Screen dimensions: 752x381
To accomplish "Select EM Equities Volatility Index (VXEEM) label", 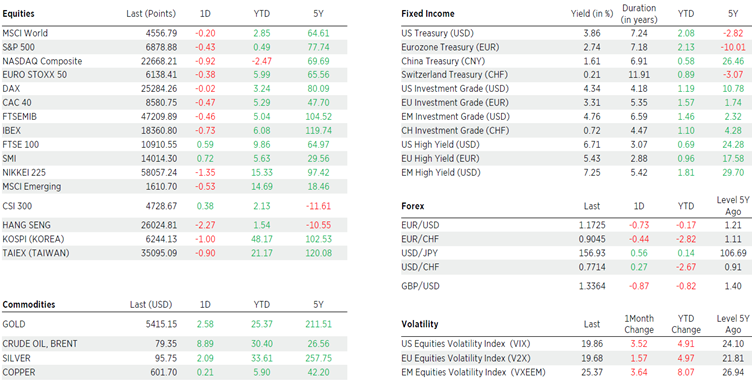I will [x=474, y=372].
